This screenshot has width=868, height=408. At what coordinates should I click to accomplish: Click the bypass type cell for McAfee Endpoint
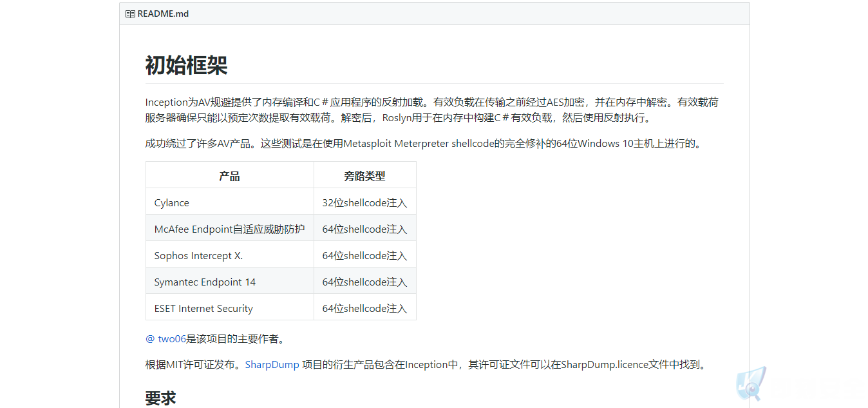(x=365, y=228)
